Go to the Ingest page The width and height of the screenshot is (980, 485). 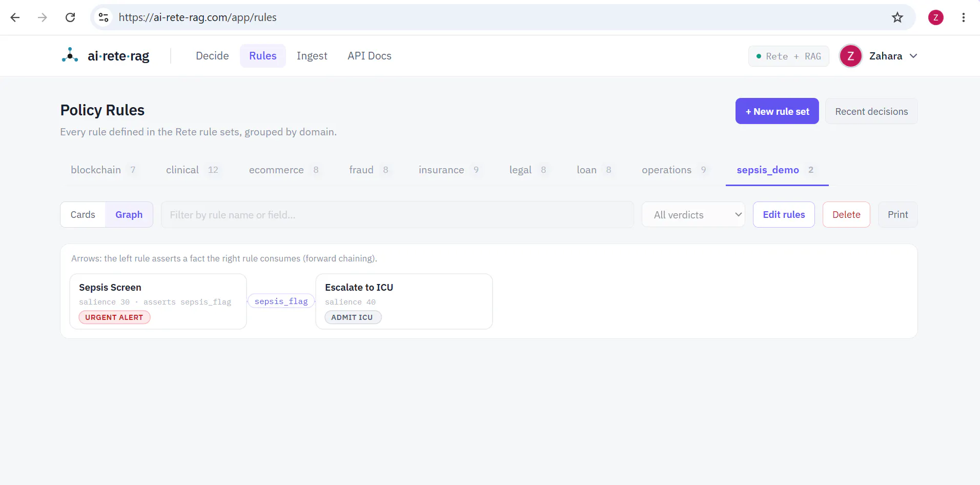tap(312, 56)
